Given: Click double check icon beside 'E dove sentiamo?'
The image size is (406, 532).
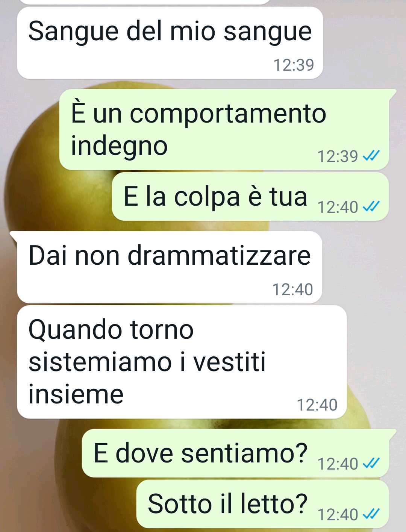Looking at the screenshot, I should tap(371, 463).
